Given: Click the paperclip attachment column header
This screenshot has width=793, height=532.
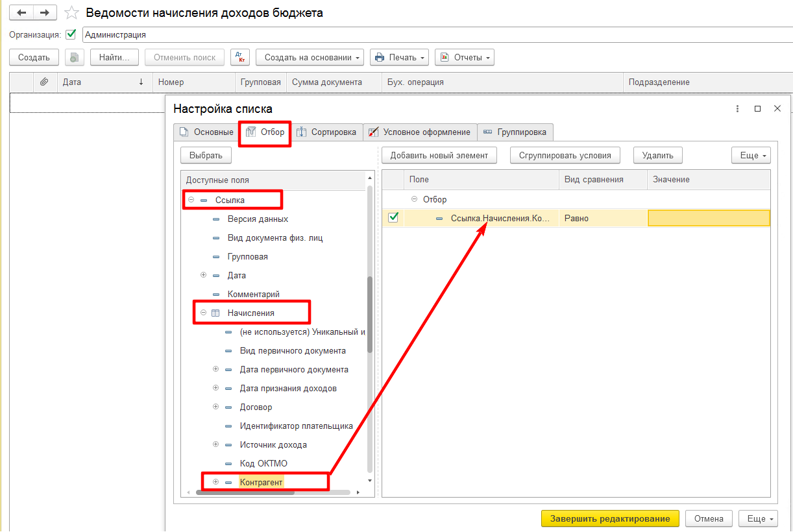Looking at the screenshot, I should pos(44,82).
